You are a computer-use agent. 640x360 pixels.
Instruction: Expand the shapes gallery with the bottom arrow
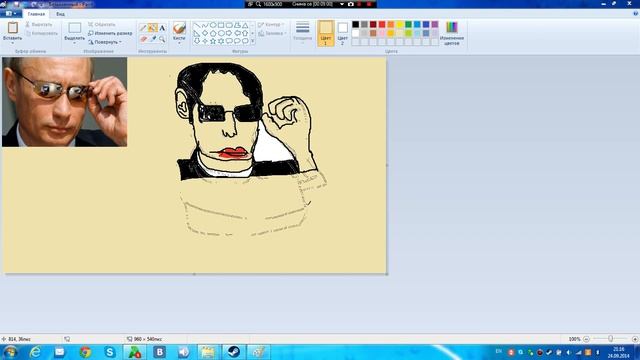coord(253,41)
